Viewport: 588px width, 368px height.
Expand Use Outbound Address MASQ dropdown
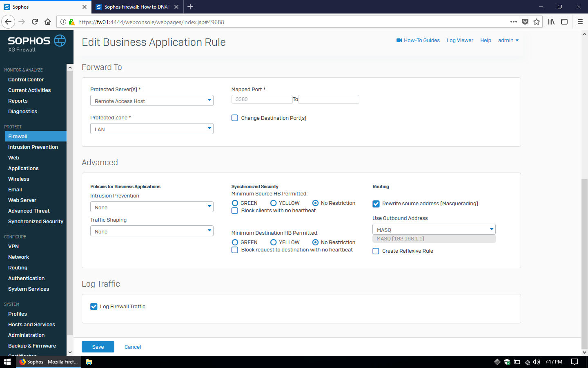434,229
